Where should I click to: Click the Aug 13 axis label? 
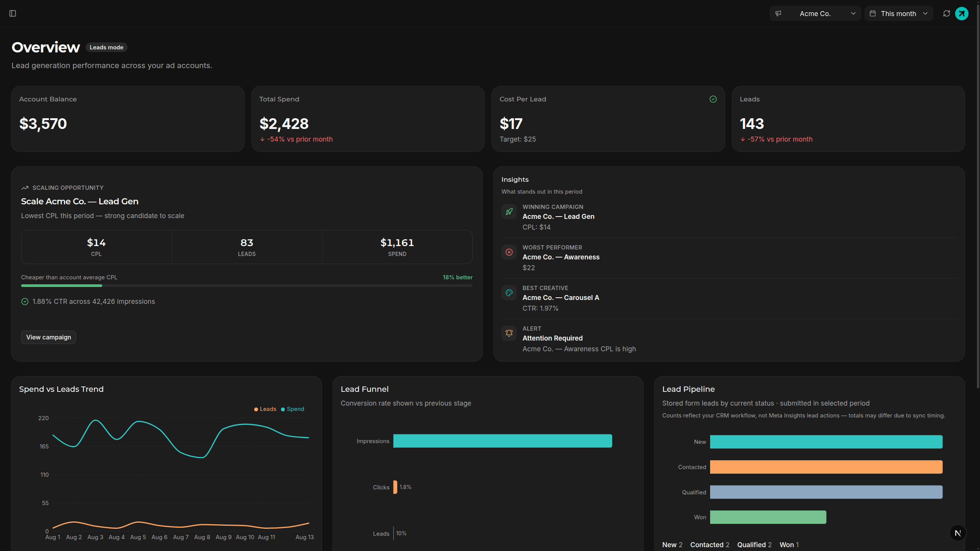click(304, 537)
